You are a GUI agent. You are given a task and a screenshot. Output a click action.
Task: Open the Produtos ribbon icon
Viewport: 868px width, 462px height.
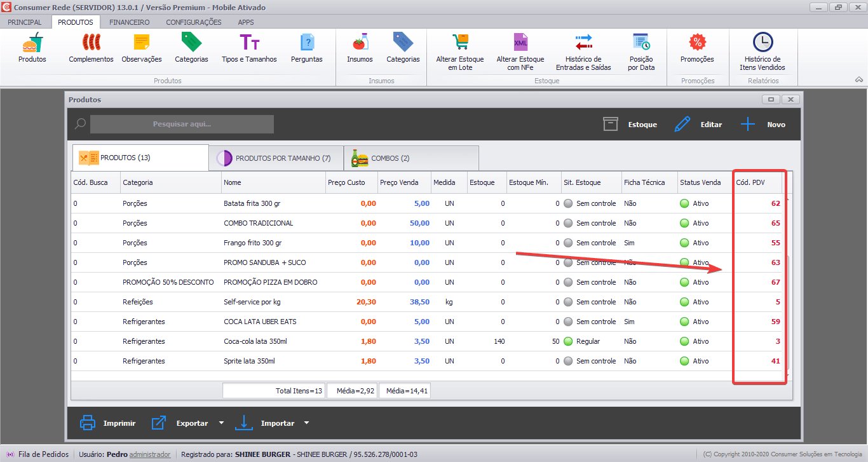32,48
